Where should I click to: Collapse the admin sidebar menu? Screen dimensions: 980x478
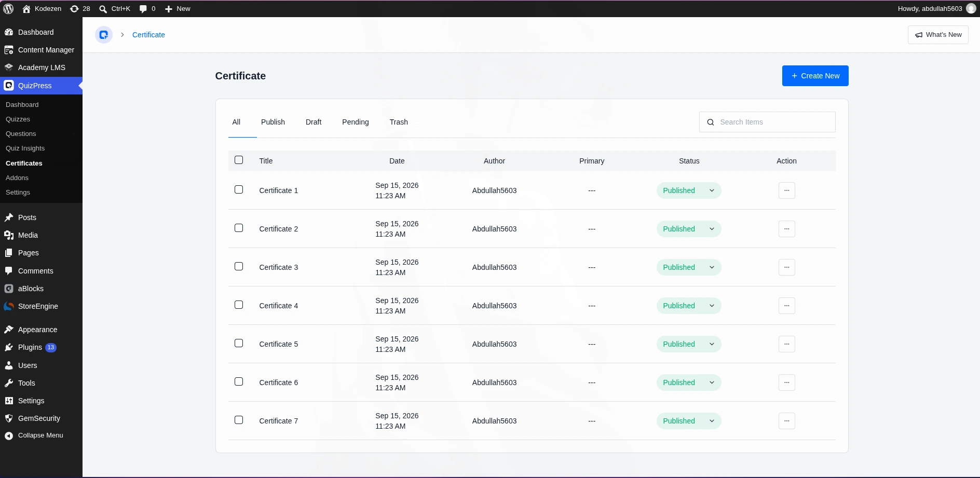[42, 435]
